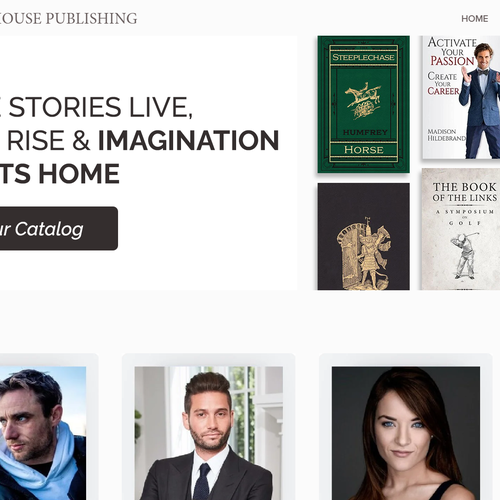This screenshot has width=500, height=500.
Task: Select the black book with knight emblem
Action: coord(363,236)
